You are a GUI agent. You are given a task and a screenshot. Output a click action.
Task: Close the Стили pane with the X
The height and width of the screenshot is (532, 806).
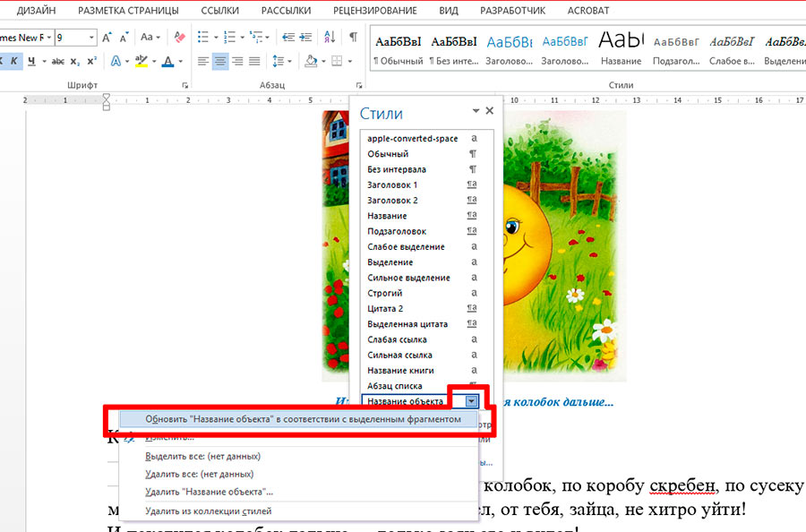pos(490,111)
